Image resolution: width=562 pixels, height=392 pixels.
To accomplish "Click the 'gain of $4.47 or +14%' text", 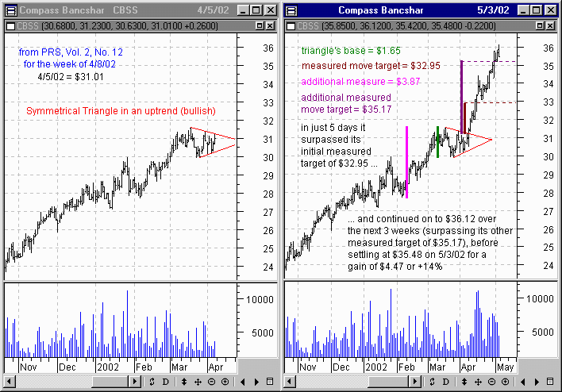I will pyautogui.click(x=395, y=267).
